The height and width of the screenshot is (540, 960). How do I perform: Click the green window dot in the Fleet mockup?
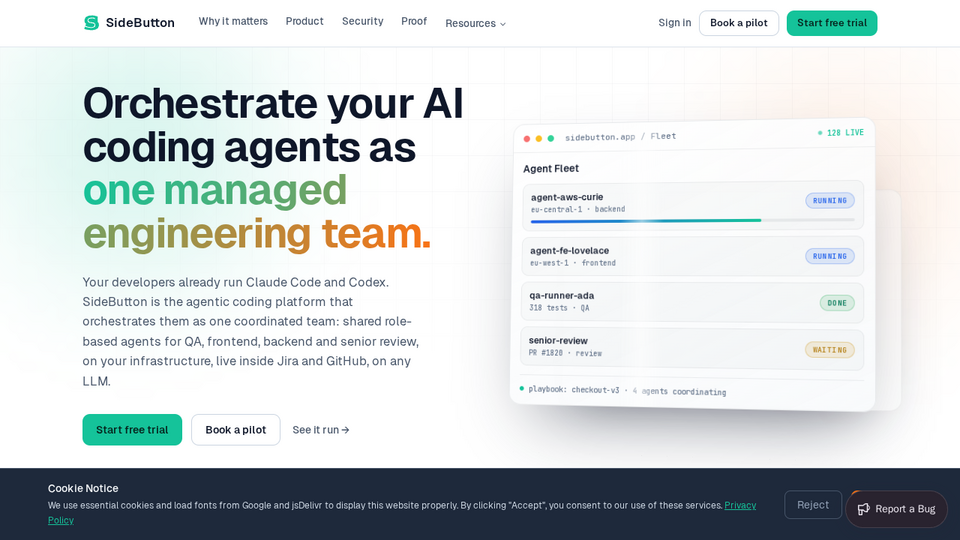coord(551,138)
